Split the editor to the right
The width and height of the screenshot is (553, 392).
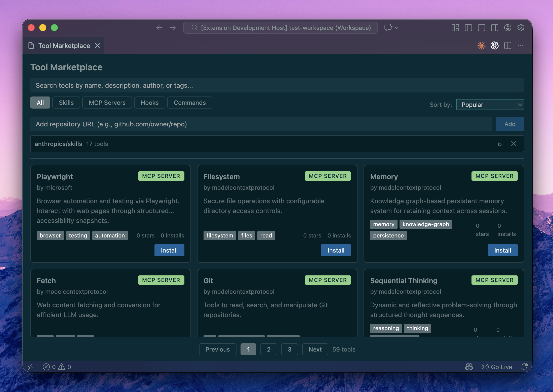click(507, 45)
